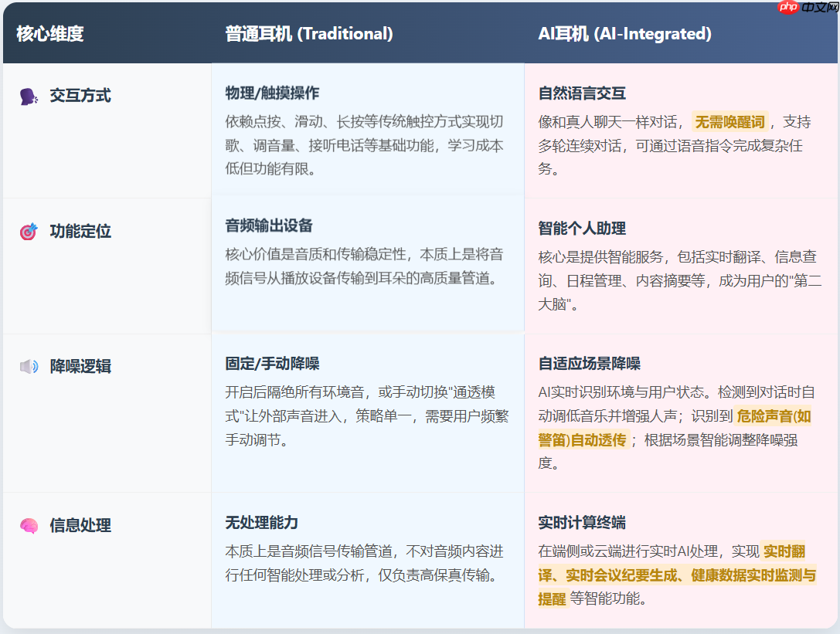The image size is (840, 634).
Task: Click the 固定/手动降噪 heading
Action: 274,365
